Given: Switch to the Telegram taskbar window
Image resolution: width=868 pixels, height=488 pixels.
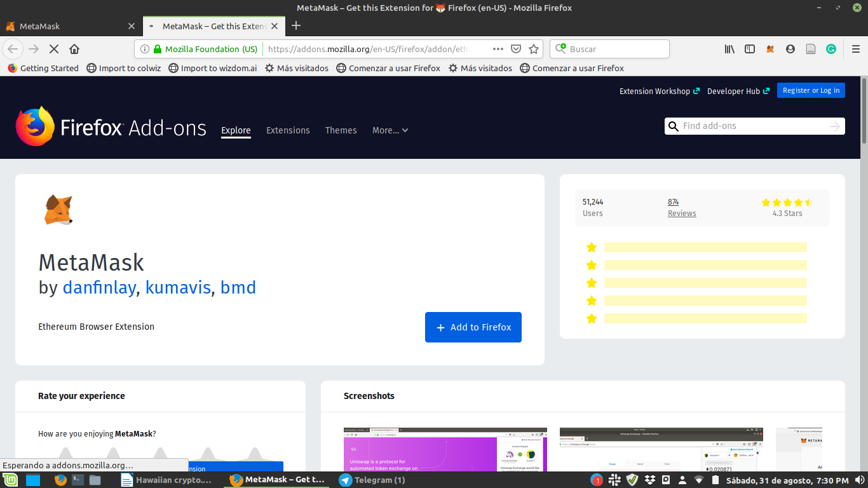Looking at the screenshot, I should coord(373,480).
